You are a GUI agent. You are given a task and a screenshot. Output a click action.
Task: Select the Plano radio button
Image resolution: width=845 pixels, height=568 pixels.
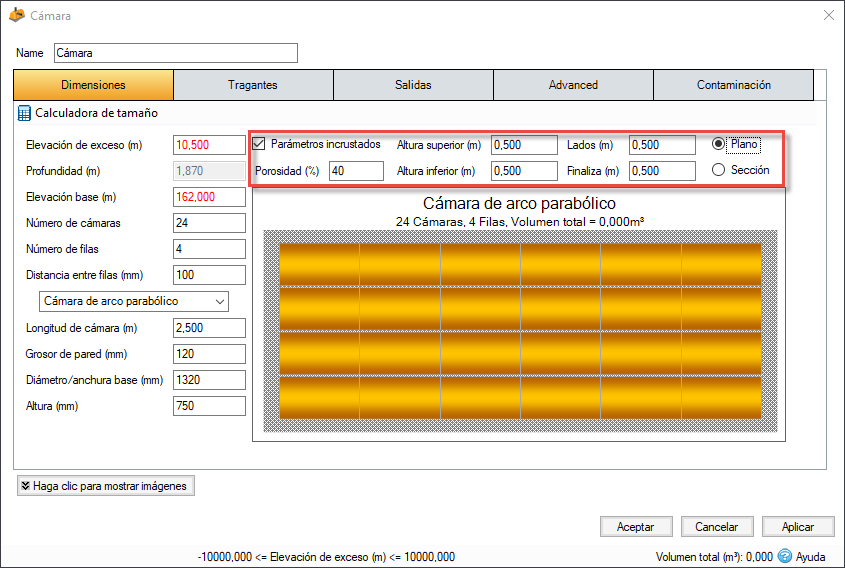click(x=718, y=144)
